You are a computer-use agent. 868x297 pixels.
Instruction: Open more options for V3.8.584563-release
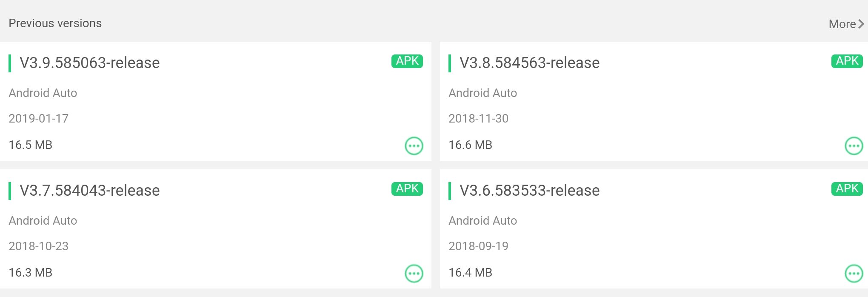click(x=854, y=146)
